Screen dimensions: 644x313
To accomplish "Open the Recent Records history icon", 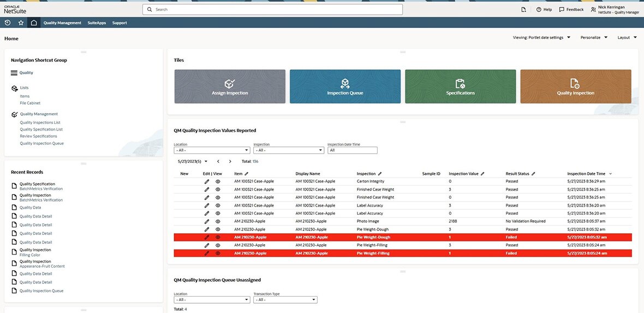I will point(8,22).
